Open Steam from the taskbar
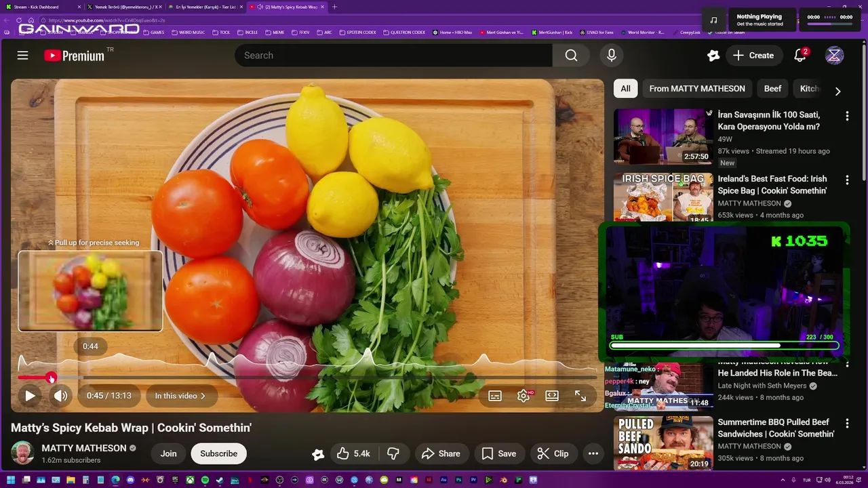Viewport: 868px width, 488px height. point(219,480)
